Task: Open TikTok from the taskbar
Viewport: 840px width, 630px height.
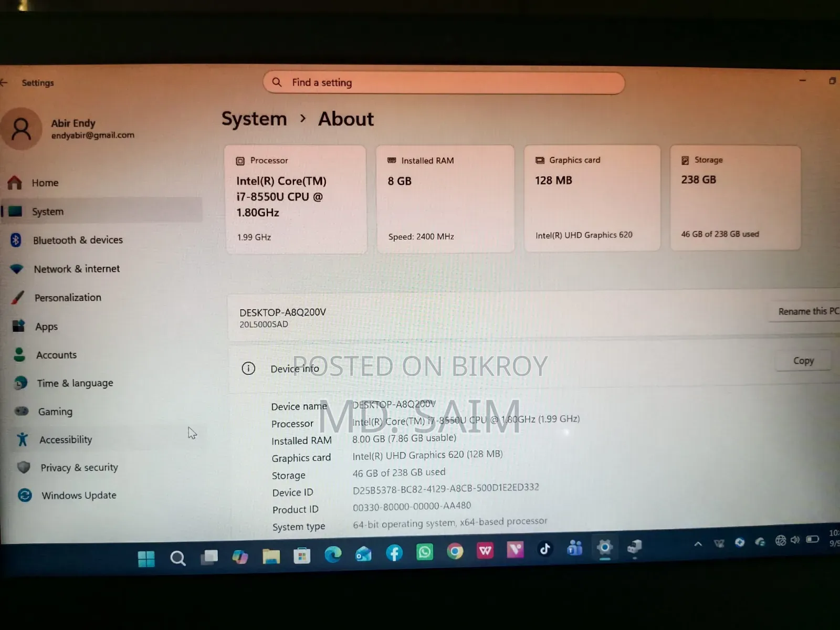Action: pos(545,549)
